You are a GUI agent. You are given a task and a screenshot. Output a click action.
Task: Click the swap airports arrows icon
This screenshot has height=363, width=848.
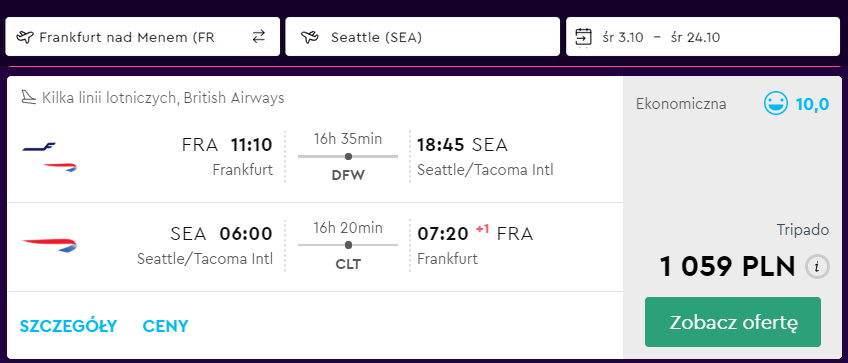pos(259,37)
